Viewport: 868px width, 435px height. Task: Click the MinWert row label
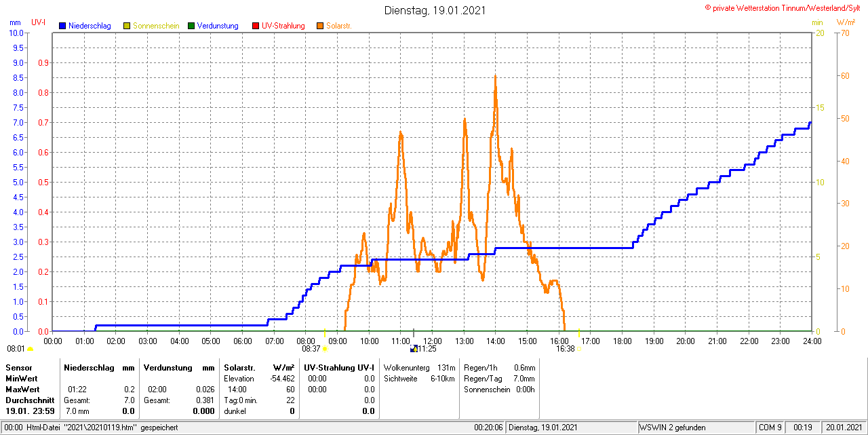(21, 378)
